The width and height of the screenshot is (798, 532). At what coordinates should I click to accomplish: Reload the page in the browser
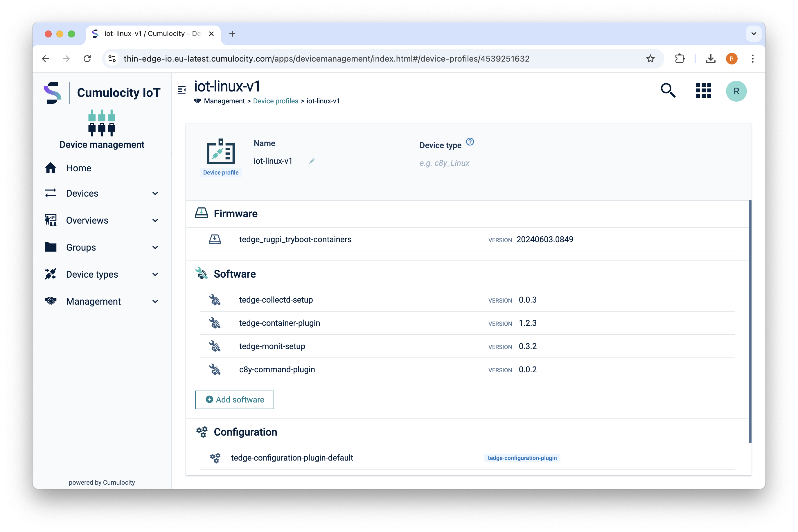coord(87,59)
